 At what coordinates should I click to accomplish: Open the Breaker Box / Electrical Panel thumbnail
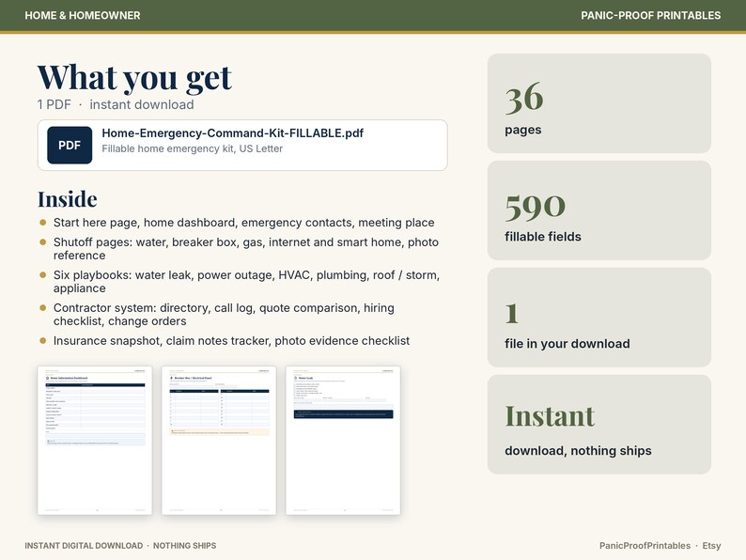tap(219, 441)
